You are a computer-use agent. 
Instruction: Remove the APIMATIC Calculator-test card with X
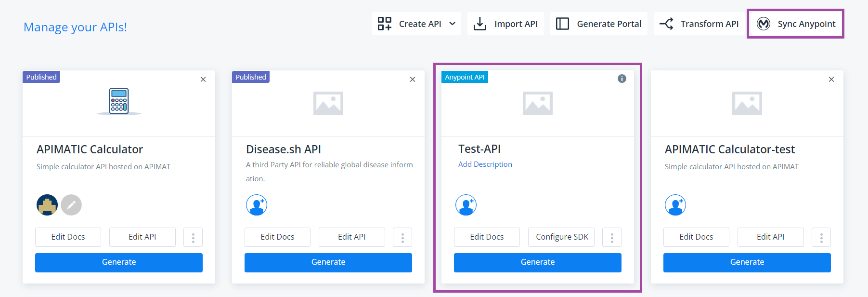pyautogui.click(x=831, y=80)
